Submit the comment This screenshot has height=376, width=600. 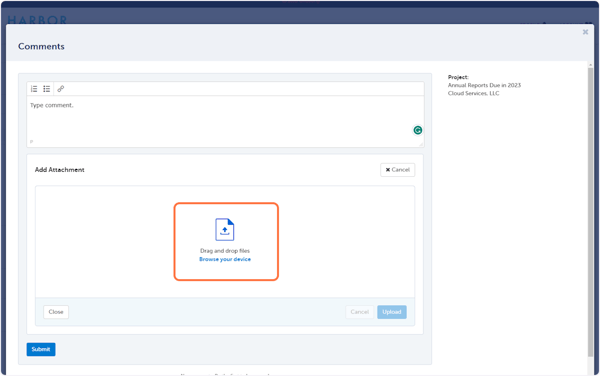(x=41, y=349)
